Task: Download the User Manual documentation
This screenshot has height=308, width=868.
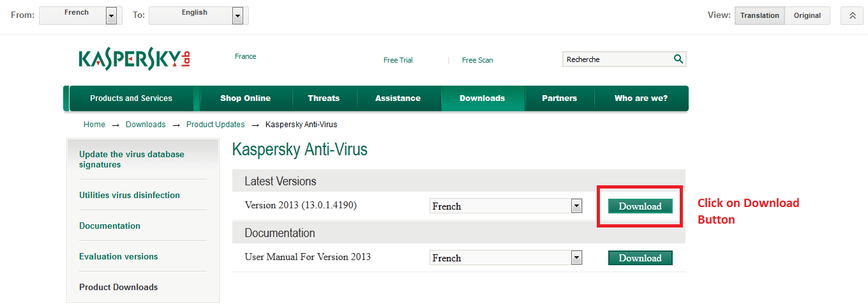Action: 640,258
